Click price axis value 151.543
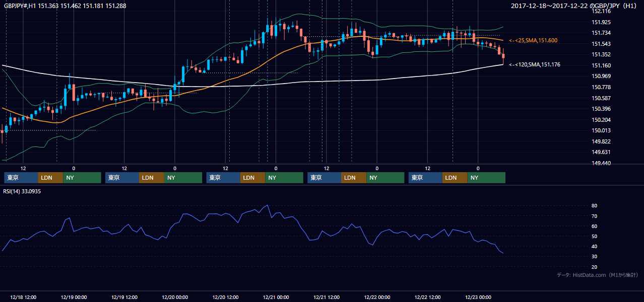Viewport: 644px width, 302px height. coord(601,44)
